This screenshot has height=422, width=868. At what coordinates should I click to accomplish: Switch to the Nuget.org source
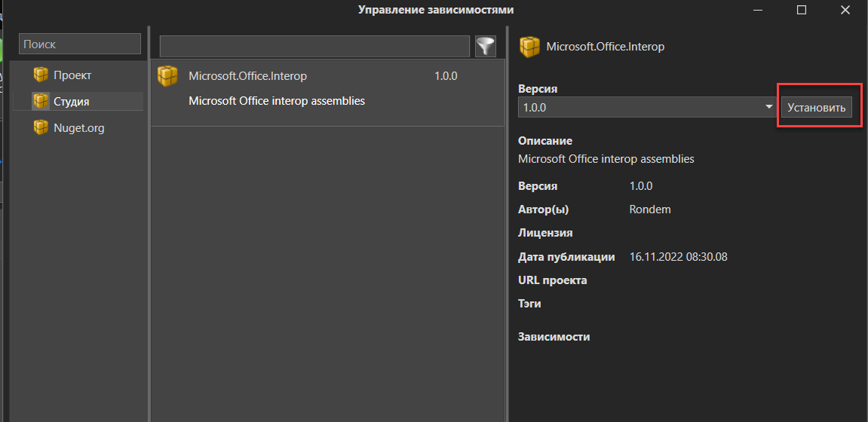pos(78,128)
